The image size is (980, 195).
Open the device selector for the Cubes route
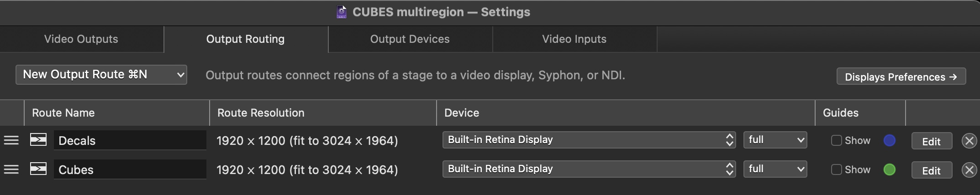click(x=589, y=169)
